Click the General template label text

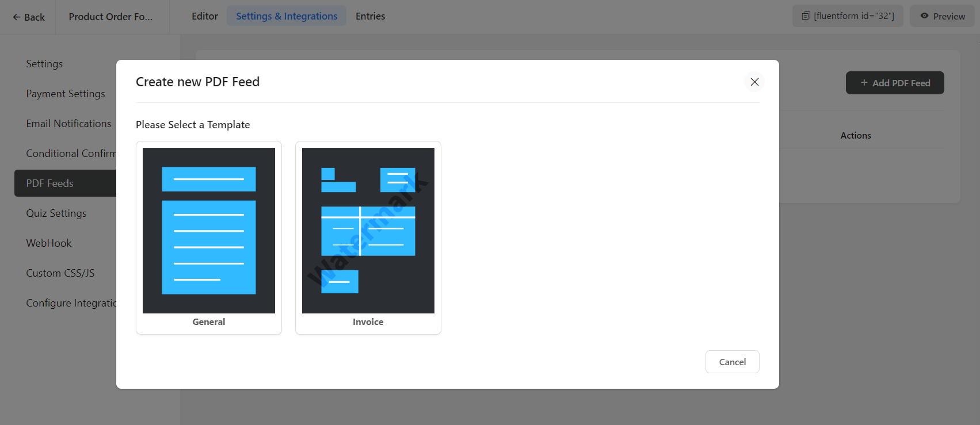(209, 322)
